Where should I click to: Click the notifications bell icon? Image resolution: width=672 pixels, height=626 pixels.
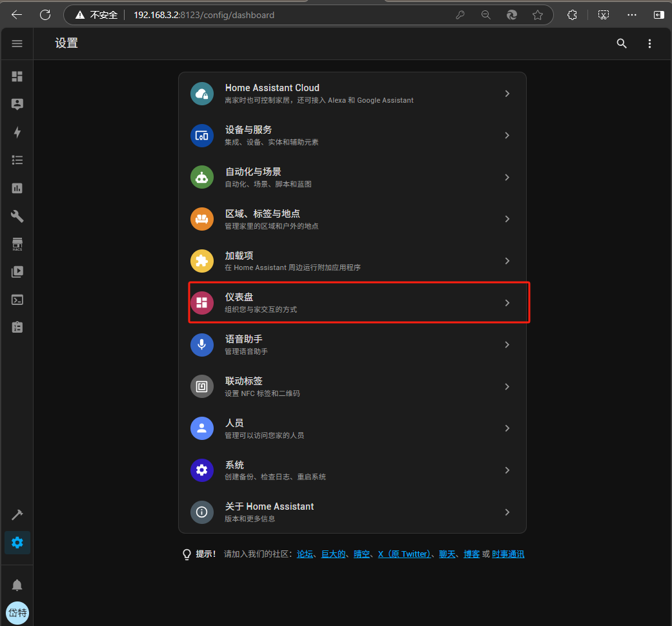[x=17, y=585]
